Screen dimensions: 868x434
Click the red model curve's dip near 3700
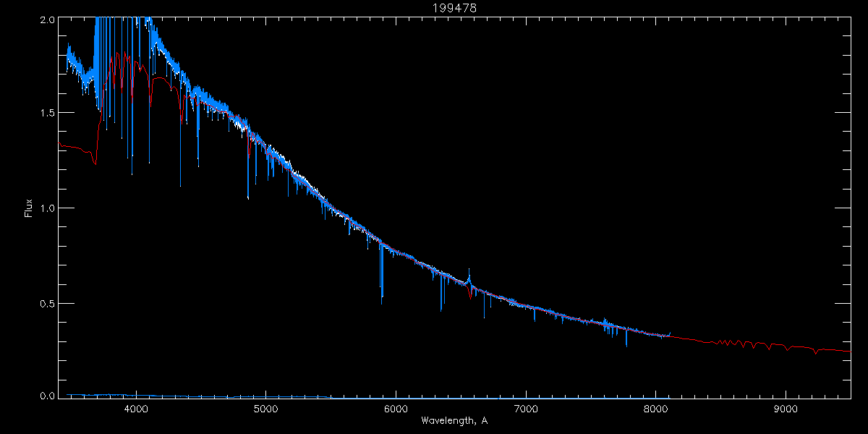coord(95,164)
